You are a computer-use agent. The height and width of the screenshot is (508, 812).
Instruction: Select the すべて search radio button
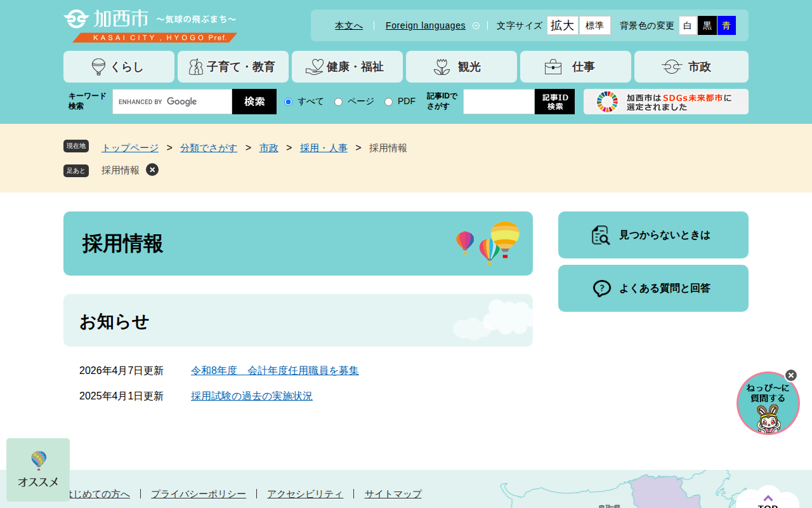click(289, 102)
